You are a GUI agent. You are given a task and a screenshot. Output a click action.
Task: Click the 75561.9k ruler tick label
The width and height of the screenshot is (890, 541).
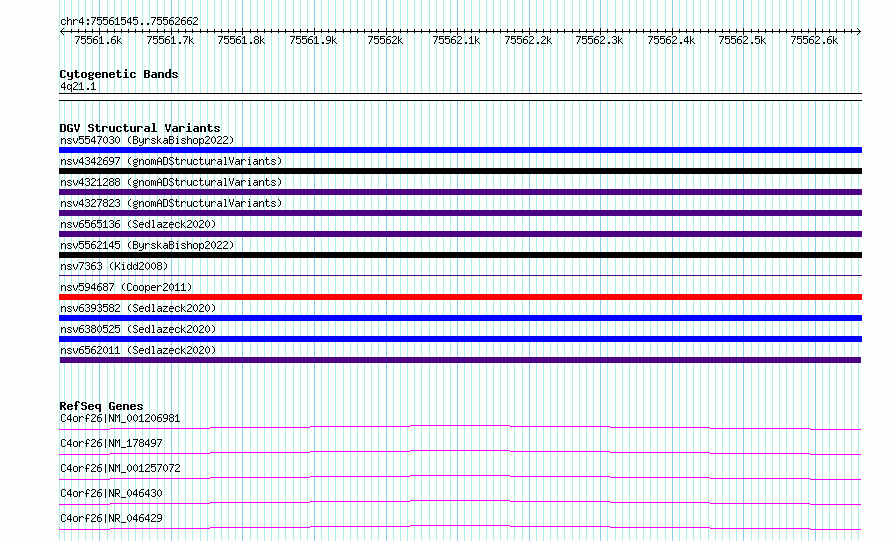[x=313, y=40]
